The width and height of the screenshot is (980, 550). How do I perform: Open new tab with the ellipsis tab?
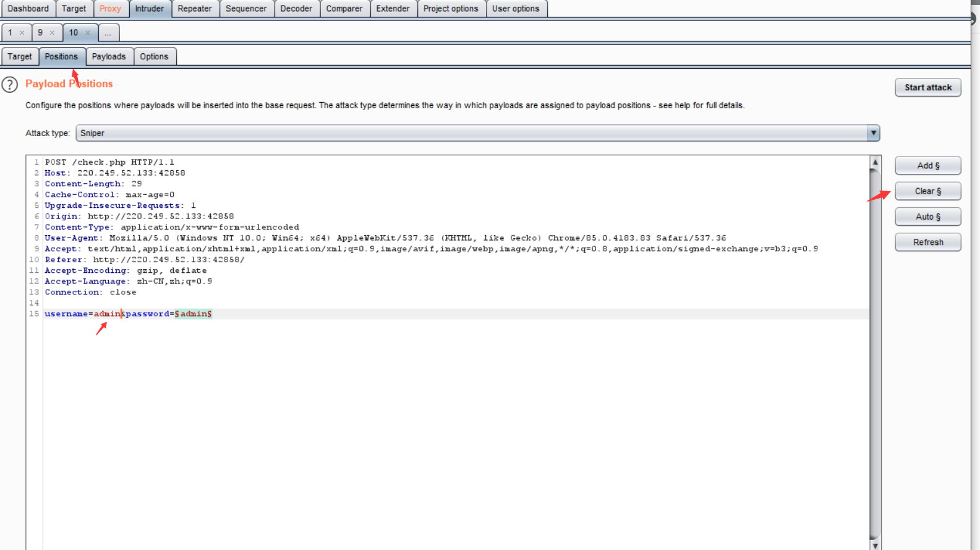click(x=108, y=33)
